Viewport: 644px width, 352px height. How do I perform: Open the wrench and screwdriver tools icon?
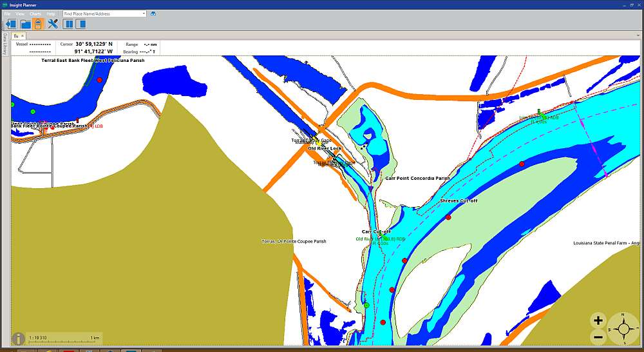[x=53, y=24]
